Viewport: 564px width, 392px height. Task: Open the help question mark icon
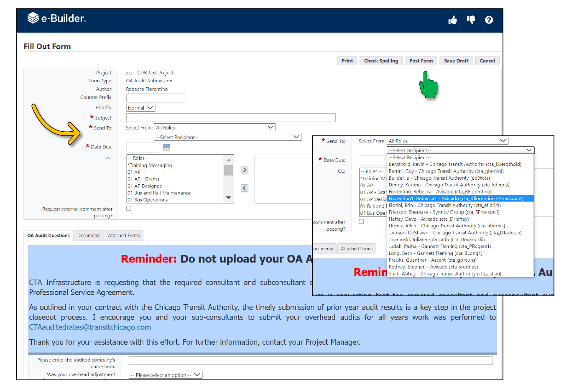489,20
